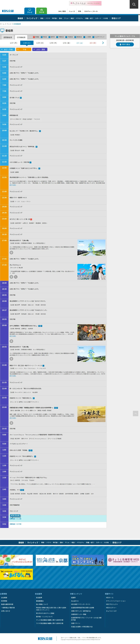The image size is (140, 644).
Task: Open website globe icon for 20:55 京の水ものがたり
Action: [x=11, y=359]
